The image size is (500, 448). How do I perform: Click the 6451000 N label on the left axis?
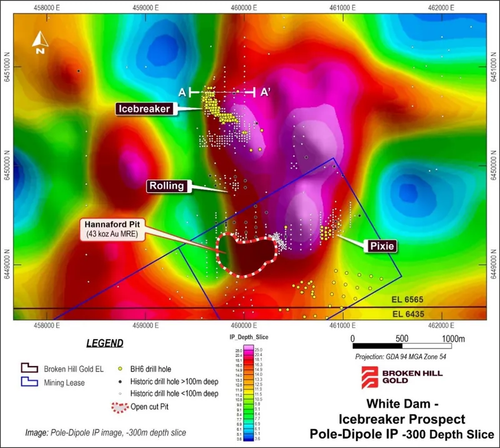(x=7, y=67)
